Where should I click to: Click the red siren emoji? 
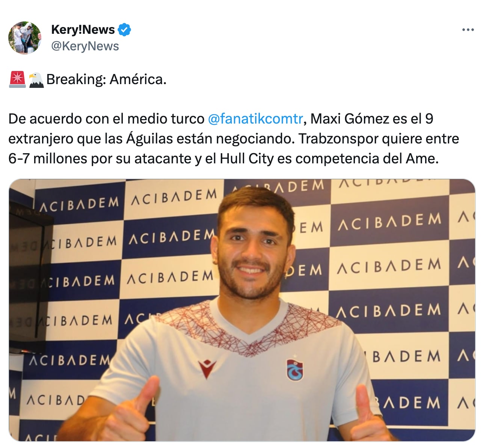(x=17, y=79)
